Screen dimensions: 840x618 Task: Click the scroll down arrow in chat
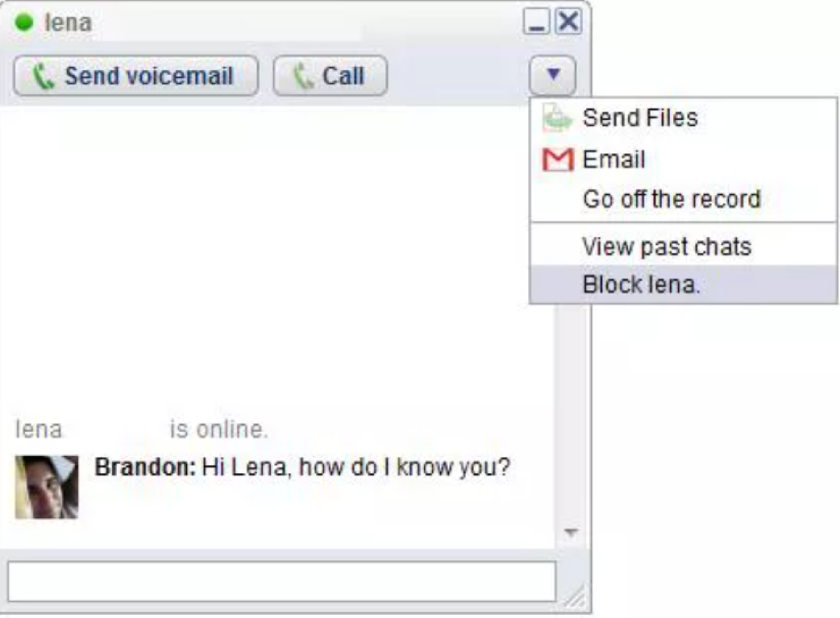click(572, 532)
